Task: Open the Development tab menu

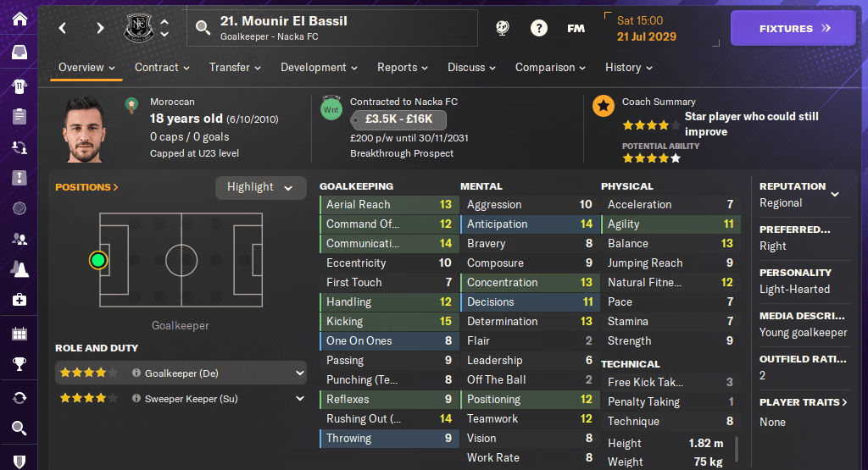Action: click(319, 68)
